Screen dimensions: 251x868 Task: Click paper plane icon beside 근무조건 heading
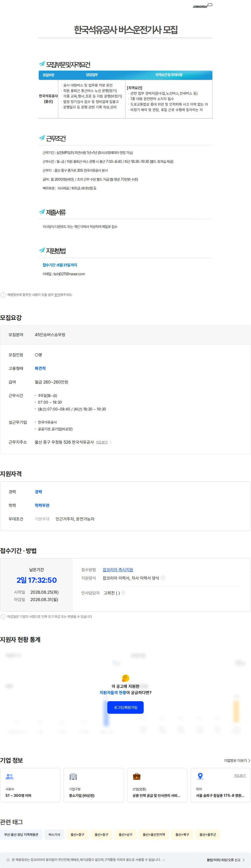coord(42,138)
